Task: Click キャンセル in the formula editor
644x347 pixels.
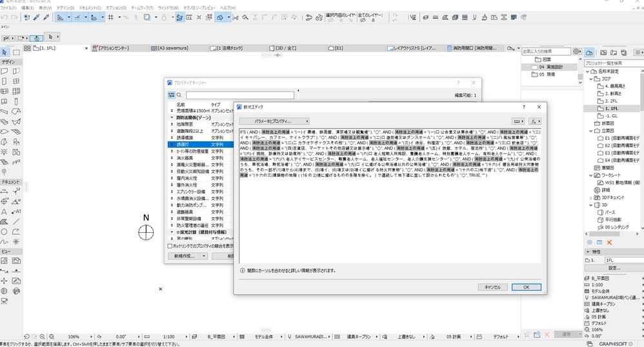Action: click(x=492, y=287)
